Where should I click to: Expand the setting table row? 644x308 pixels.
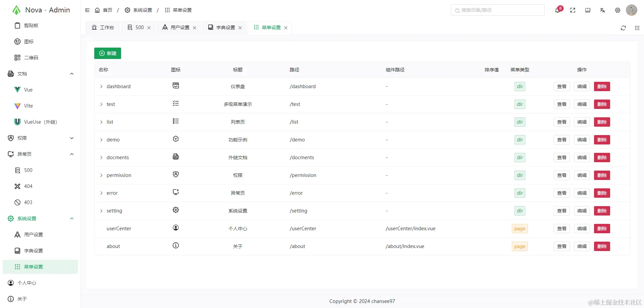tap(101, 211)
